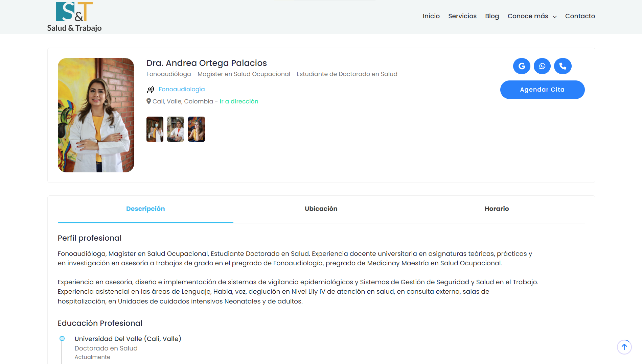Switch to the Ubicación tab
642x364 pixels.
pyautogui.click(x=321, y=209)
